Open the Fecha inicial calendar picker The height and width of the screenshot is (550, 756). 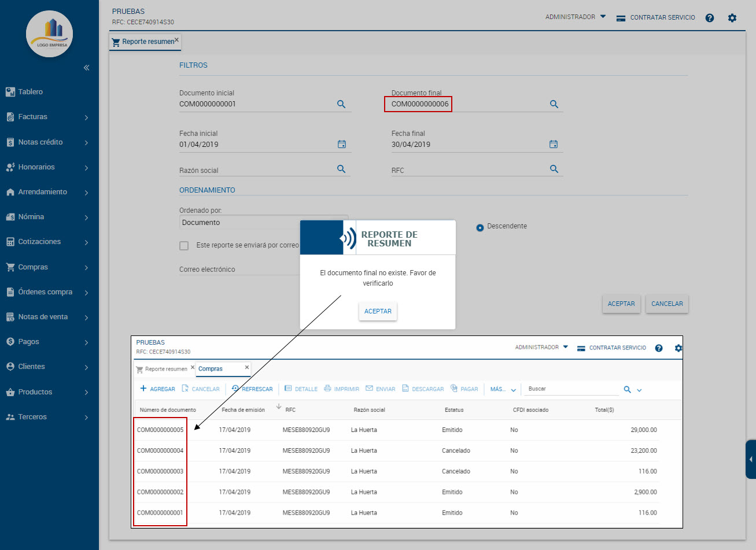[x=341, y=144]
